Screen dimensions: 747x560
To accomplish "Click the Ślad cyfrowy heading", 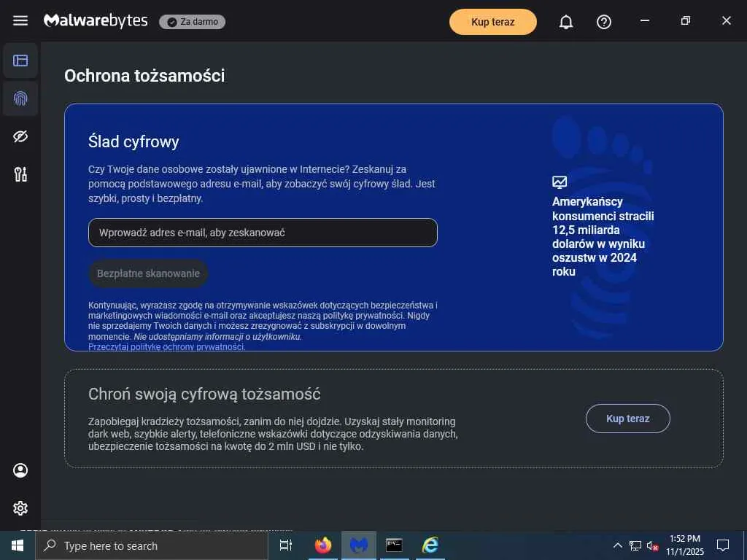I will pyautogui.click(x=134, y=141).
